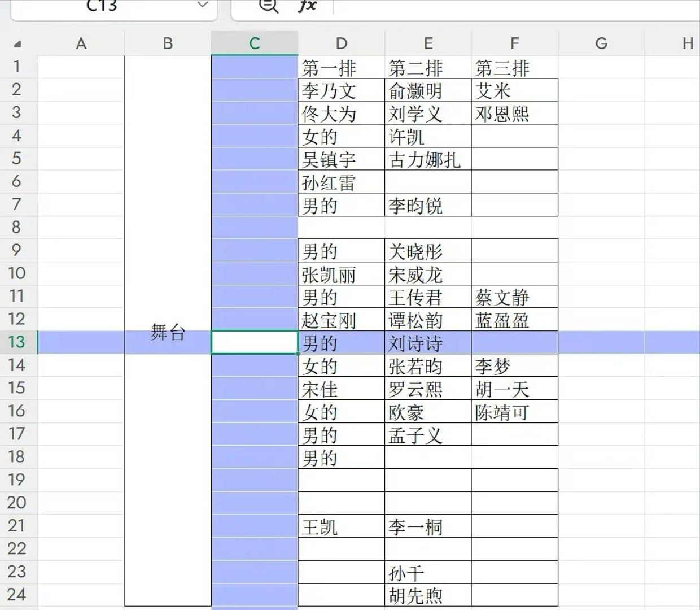The image size is (700, 610).
Task: Click cell containing 罗云熙
Action: point(428,389)
